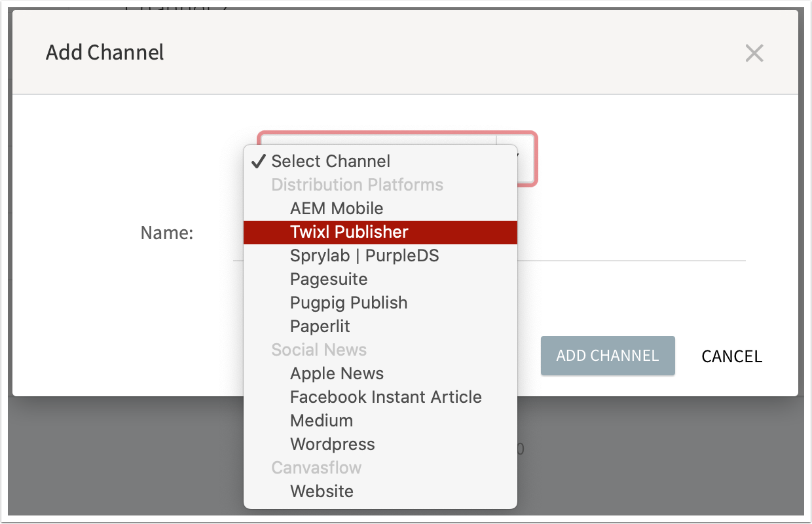
Task: Select Medium as the channel
Action: coord(380,421)
